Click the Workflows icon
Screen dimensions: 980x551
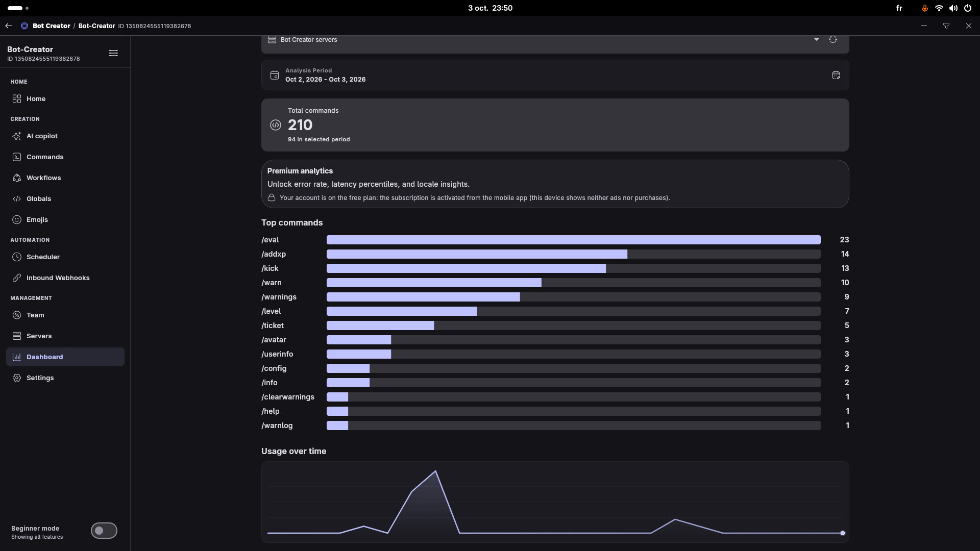17,178
